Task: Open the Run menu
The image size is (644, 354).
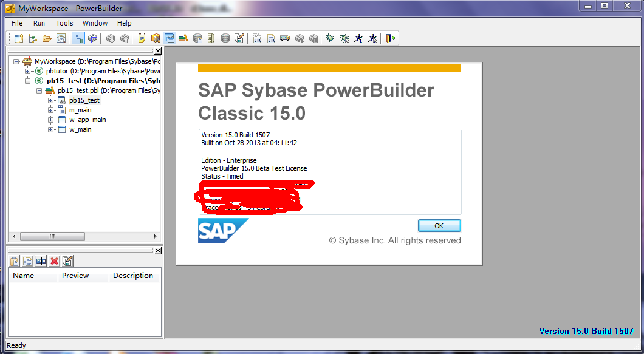Action: 39,23
